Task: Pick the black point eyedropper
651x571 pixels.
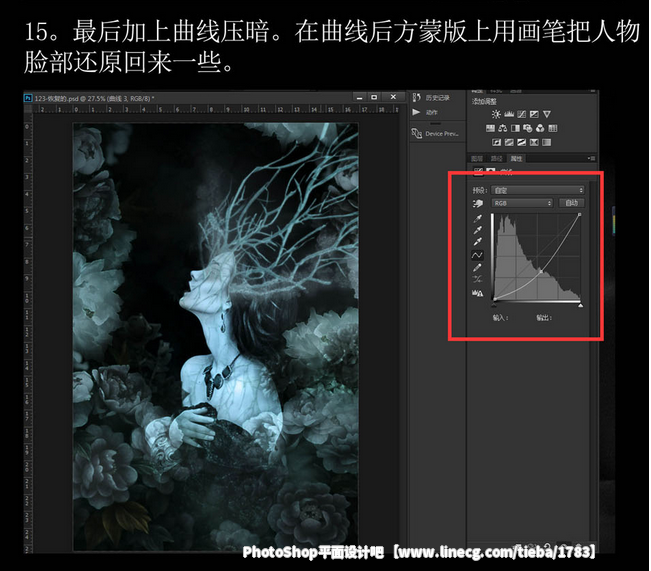Action: (478, 218)
